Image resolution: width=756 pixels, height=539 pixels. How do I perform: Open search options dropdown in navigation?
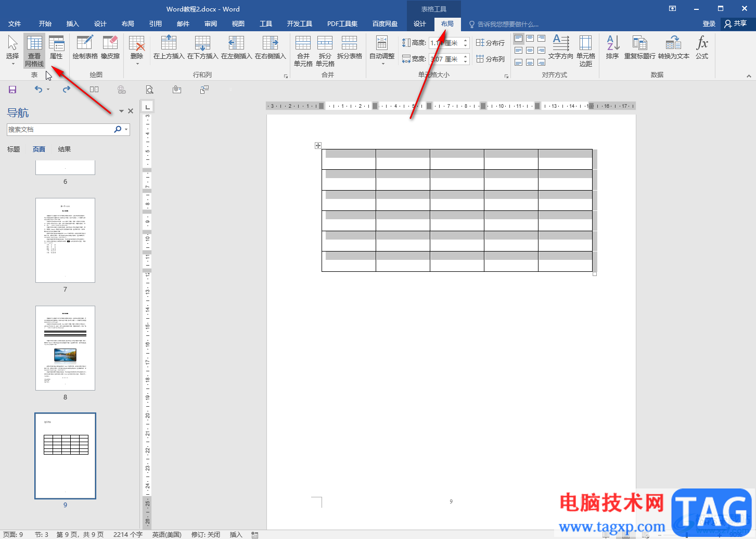point(126,129)
